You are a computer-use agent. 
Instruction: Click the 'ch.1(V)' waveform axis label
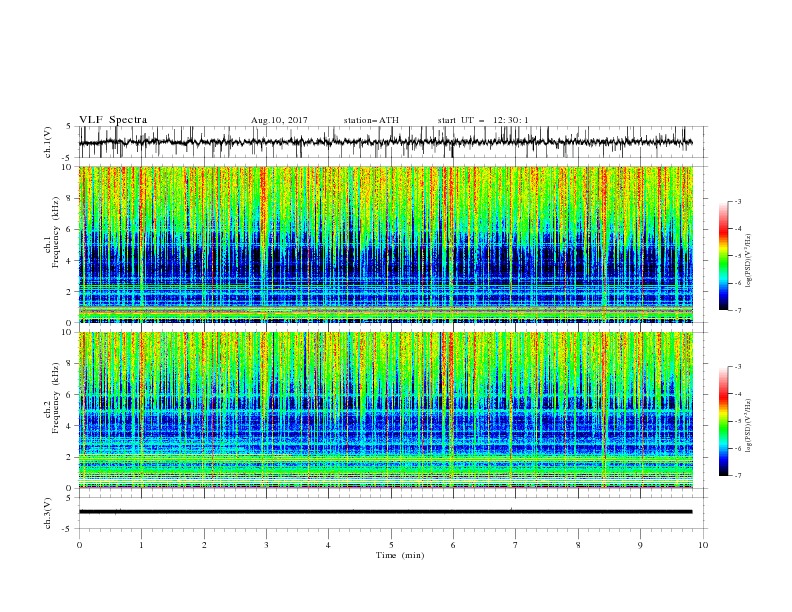[48, 142]
